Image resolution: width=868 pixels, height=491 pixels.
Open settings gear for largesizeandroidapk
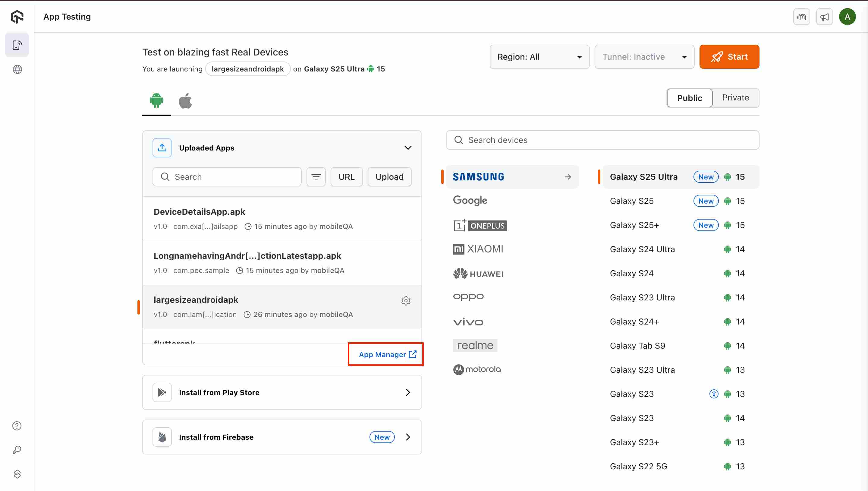(x=406, y=300)
